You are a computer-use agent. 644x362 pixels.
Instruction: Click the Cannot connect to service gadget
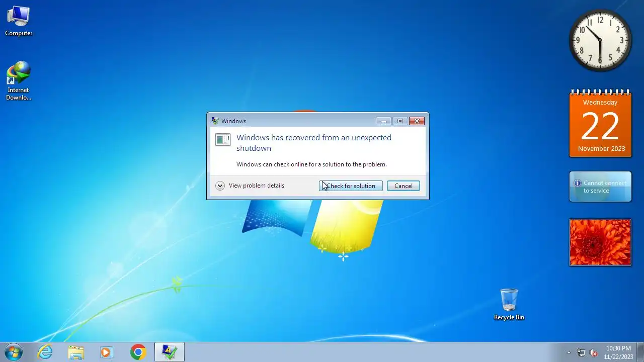[600, 187]
